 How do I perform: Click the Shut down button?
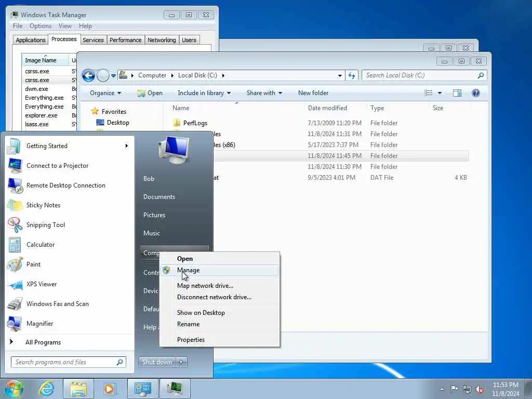[157, 362]
